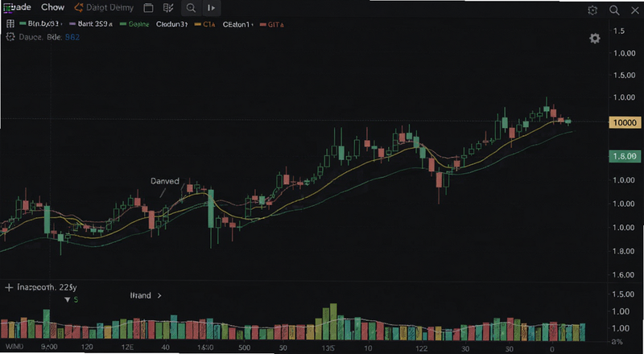This screenshot has width=644, height=354.
Task: Click the 1.6.00 price axis label
Action: tap(623, 274)
